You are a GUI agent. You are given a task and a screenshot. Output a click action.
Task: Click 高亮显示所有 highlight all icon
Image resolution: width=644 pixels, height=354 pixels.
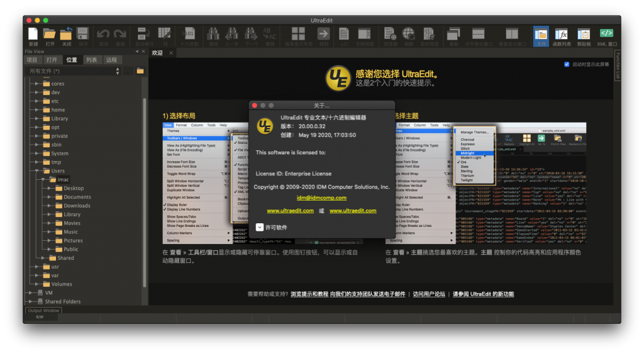coord(299,34)
